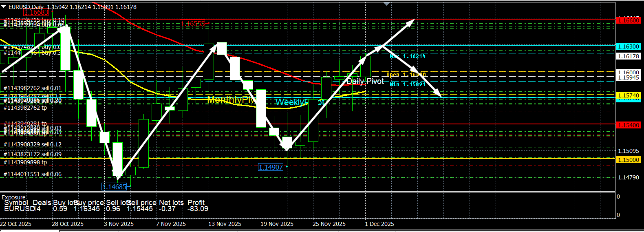Click the Net lots column header
Screen dimensions: 644x232
pos(171,203)
